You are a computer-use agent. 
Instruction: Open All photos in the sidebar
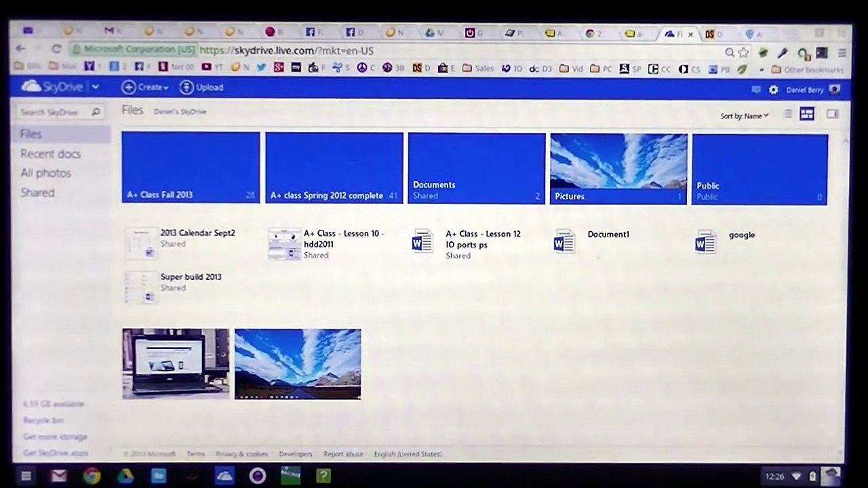45,173
